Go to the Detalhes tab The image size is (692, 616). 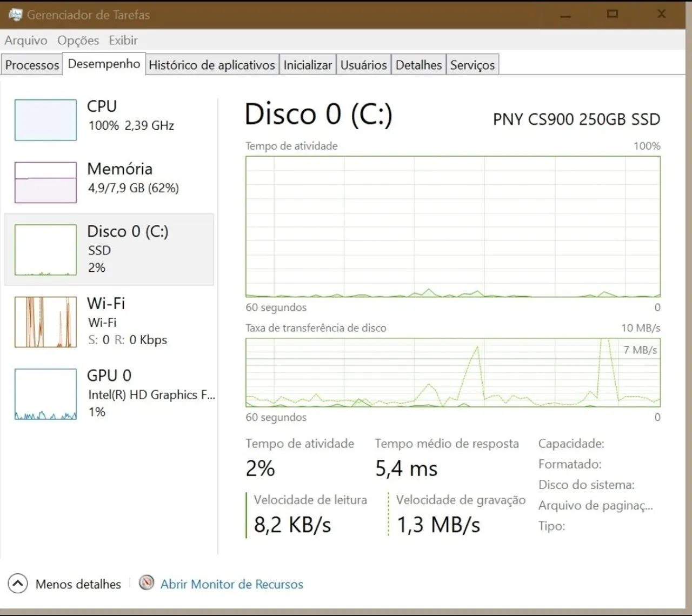point(418,65)
